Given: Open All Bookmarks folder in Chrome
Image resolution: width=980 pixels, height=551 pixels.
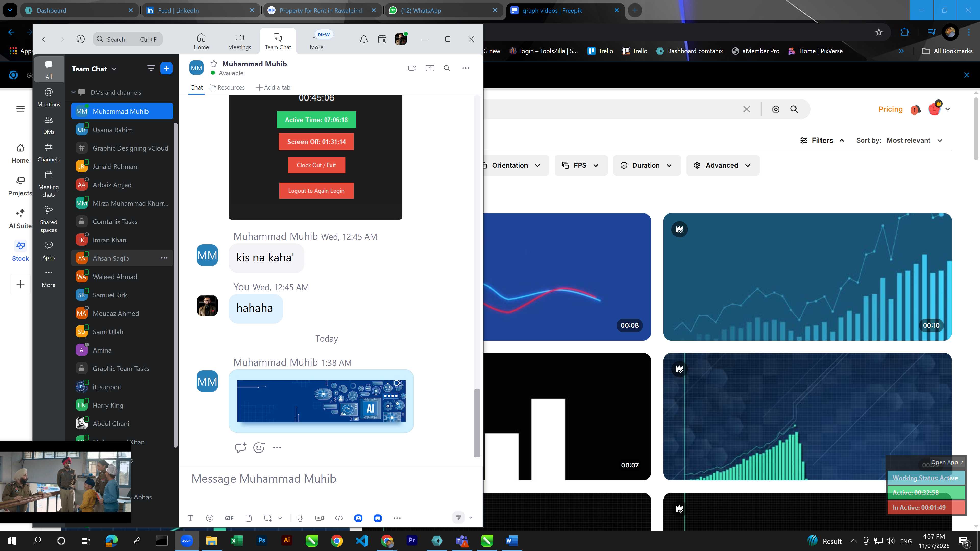Looking at the screenshot, I should pyautogui.click(x=947, y=51).
